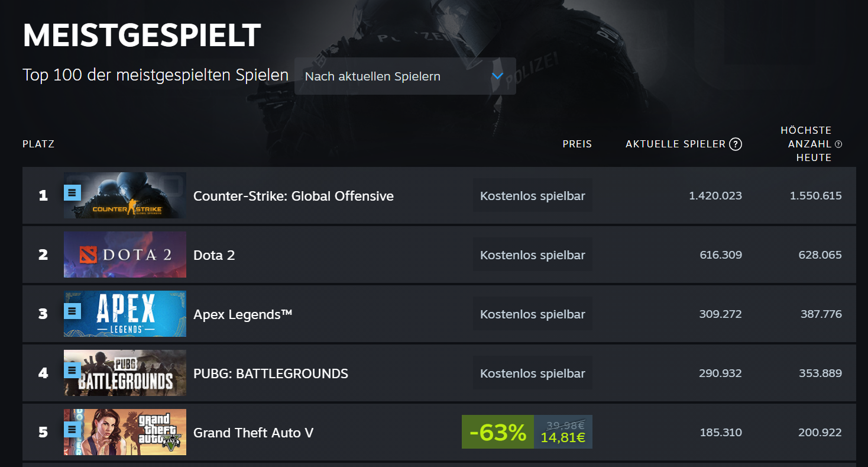Click the 14,81€ discounted price
This screenshot has width=868, height=467.
point(563,439)
